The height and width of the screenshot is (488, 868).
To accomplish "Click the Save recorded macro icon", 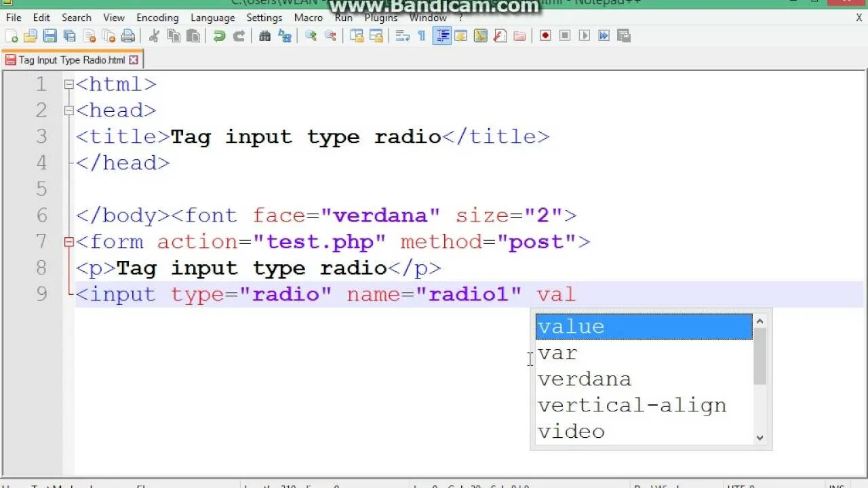I will tap(624, 36).
